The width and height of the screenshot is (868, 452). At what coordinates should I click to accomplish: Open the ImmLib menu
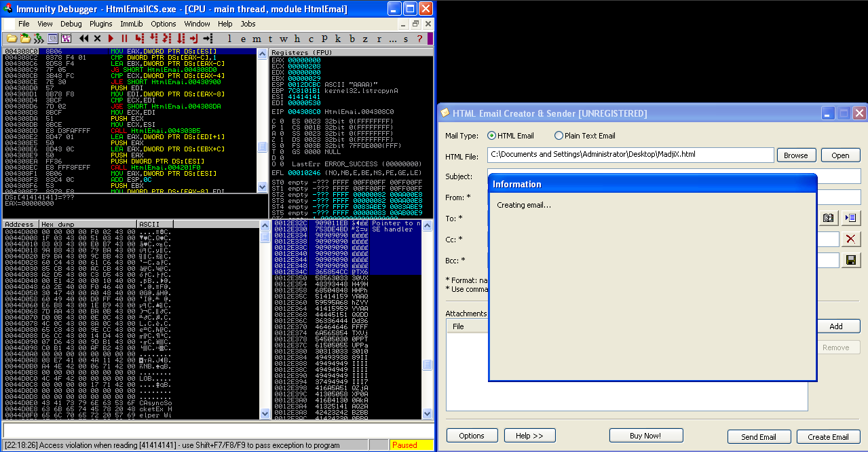click(132, 24)
